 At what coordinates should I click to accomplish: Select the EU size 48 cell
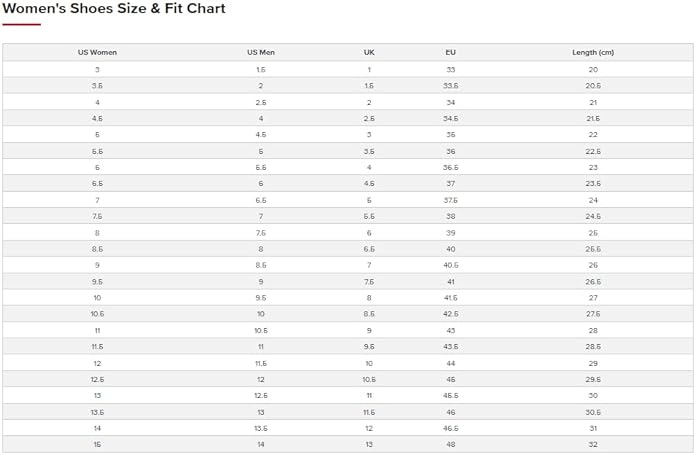[x=450, y=444]
